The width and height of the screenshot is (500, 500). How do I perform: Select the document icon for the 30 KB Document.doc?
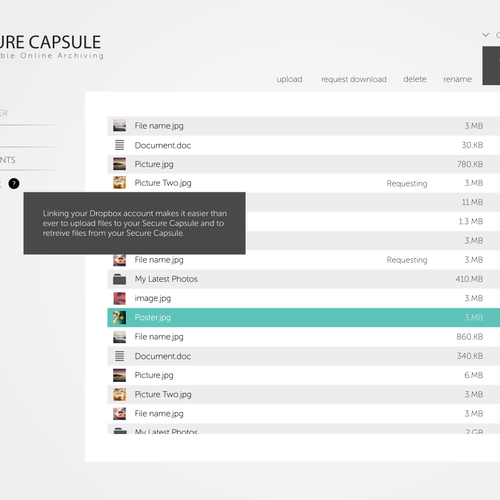[119, 145]
